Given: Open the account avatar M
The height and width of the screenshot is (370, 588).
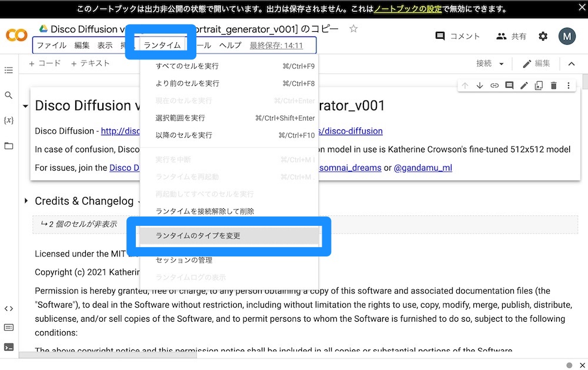Looking at the screenshot, I should [x=567, y=36].
